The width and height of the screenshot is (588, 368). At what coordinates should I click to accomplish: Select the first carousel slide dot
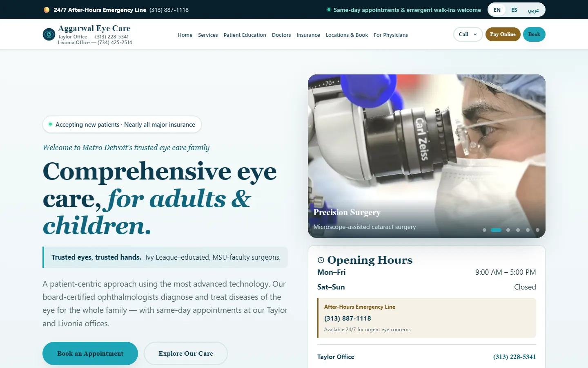pos(484,230)
